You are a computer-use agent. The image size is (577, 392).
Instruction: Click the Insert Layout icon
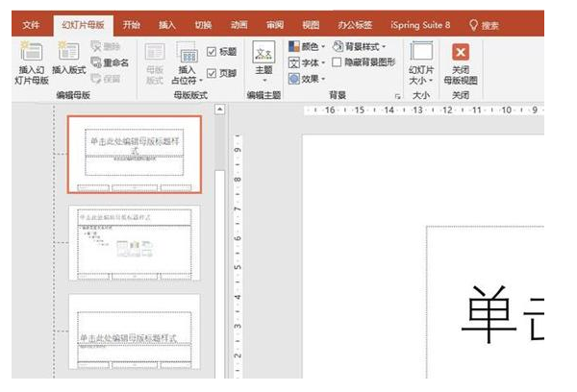pos(68,53)
